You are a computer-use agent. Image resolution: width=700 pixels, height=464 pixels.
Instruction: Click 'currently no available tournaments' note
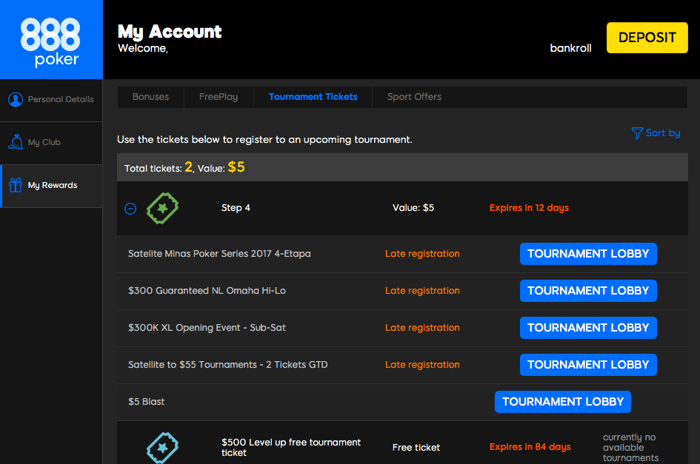point(630,447)
